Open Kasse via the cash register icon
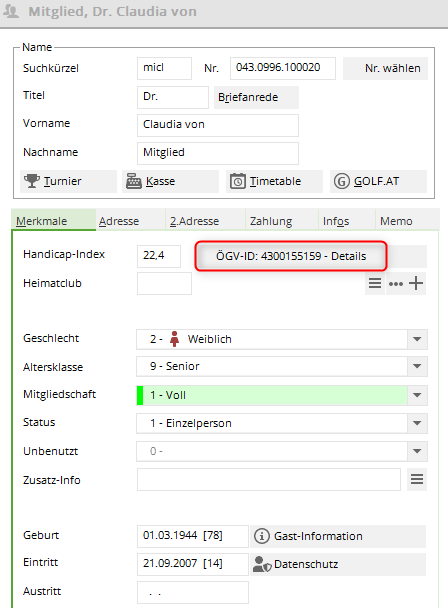Image resolution: width=448 pixels, height=608 pixels. click(134, 181)
